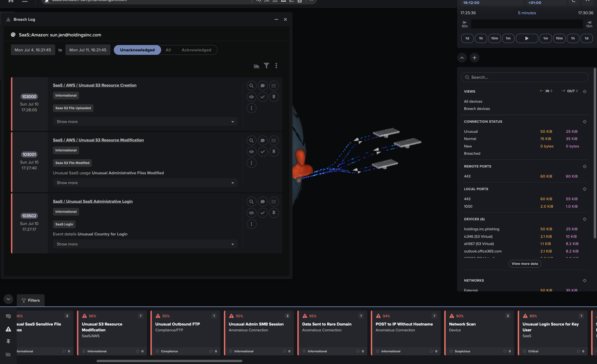Click the timeline scrub bar between 60s and 15m
Screen dimensions: 597x364
pyautogui.click(x=527, y=24)
